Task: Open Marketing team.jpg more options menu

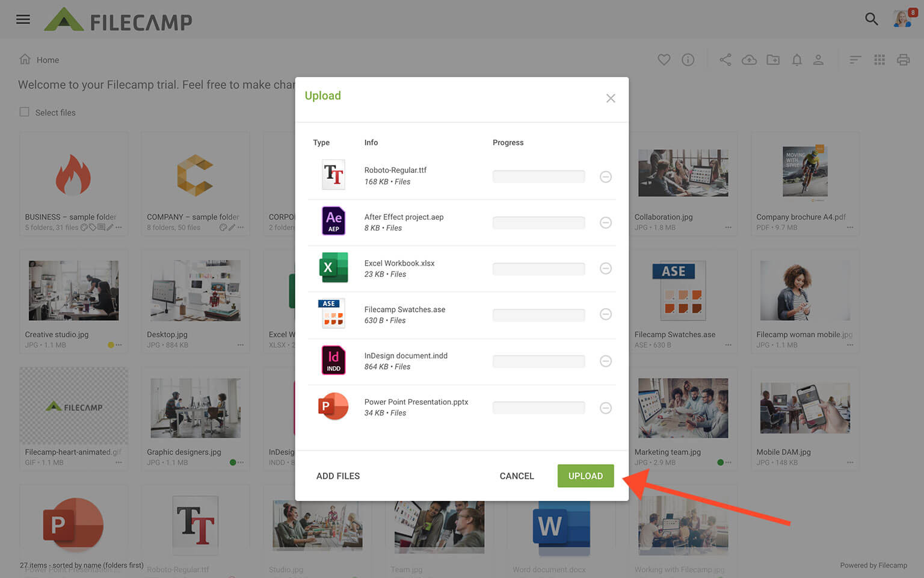Action: tap(728, 462)
